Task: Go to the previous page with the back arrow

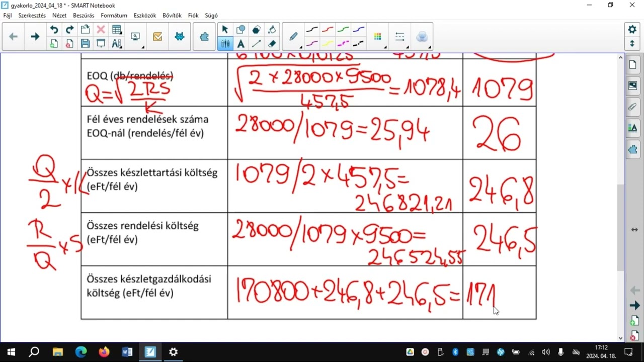Action: click(14, 37)
